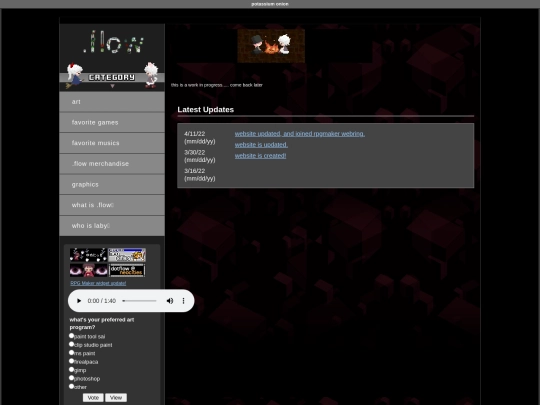Image resolution: width=540 pixels, height=405 pixels.
Task: Expand the CATEGORY arrow below header
Action: click(112, 86)
